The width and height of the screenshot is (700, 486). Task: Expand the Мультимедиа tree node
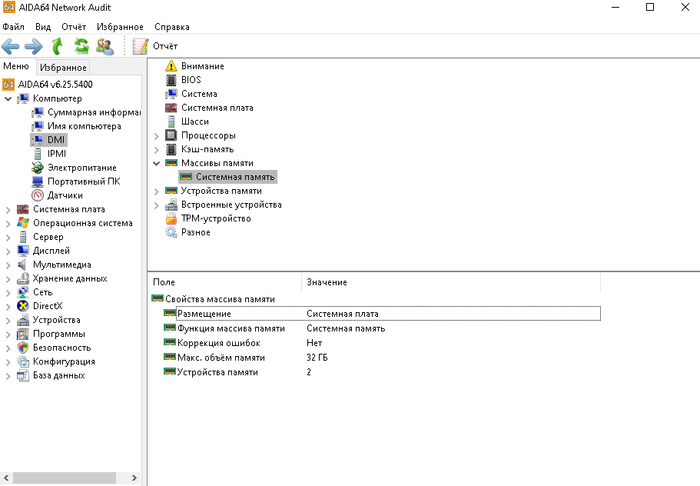coord(8,265)
